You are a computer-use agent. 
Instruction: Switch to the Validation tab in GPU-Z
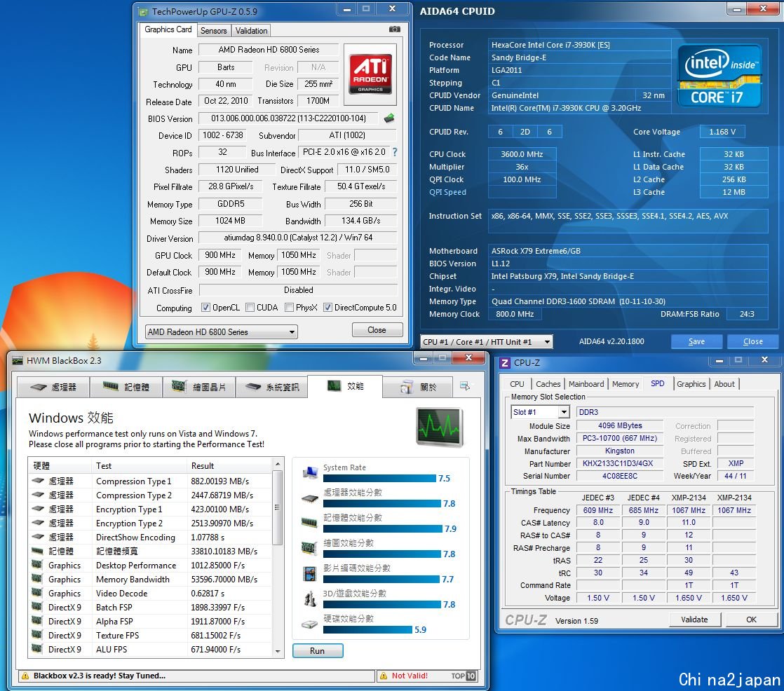[251, 30]
